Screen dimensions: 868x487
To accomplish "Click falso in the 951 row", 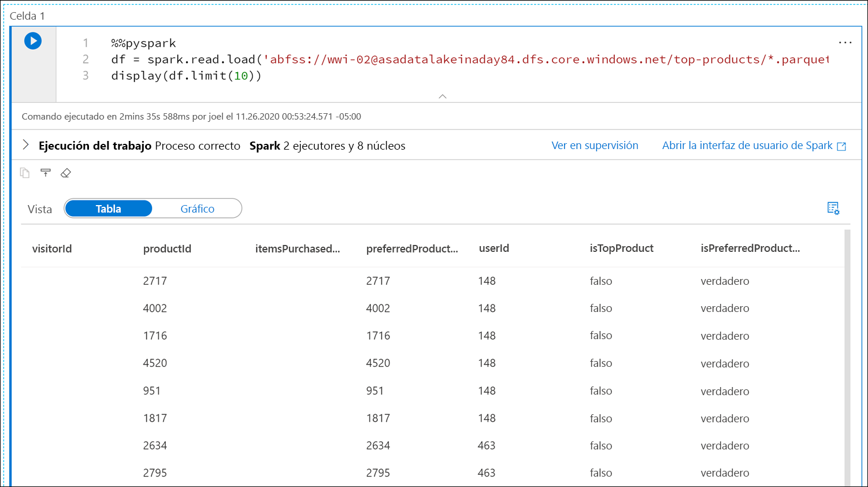I will click(601, 391).
